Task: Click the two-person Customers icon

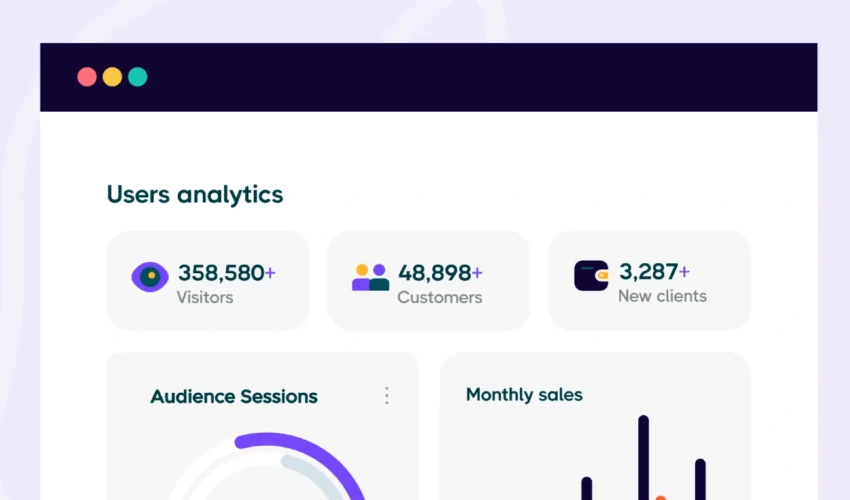Action: [x=370, y=277]
